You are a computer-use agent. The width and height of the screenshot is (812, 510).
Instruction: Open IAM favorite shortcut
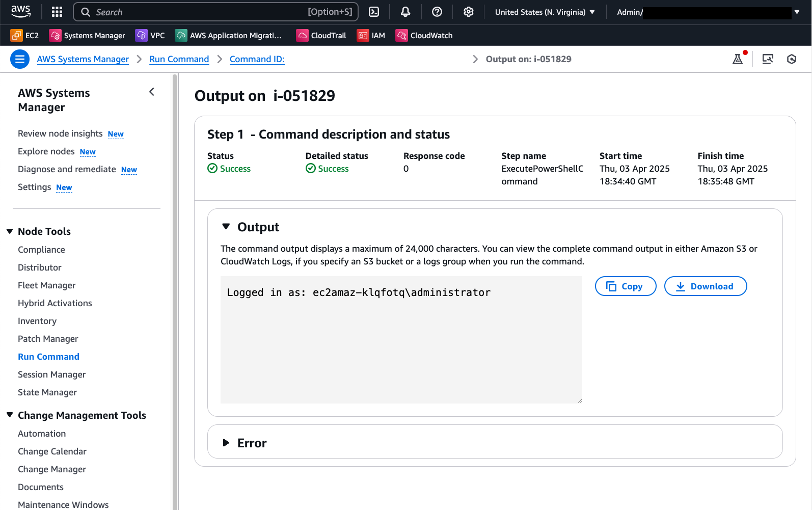[x=371, y=35]
